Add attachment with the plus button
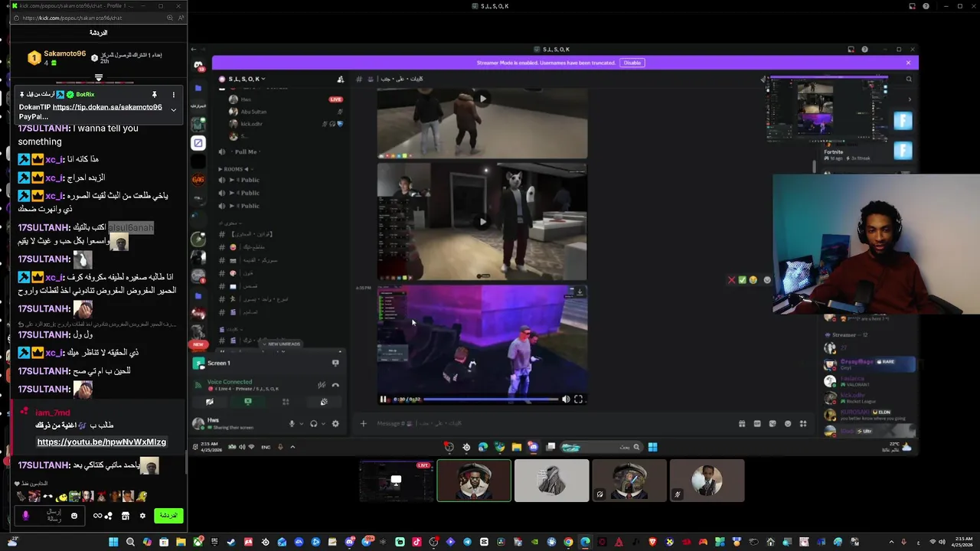The width and height of the screenshot is (980, 551). click(x=364, y=423)
